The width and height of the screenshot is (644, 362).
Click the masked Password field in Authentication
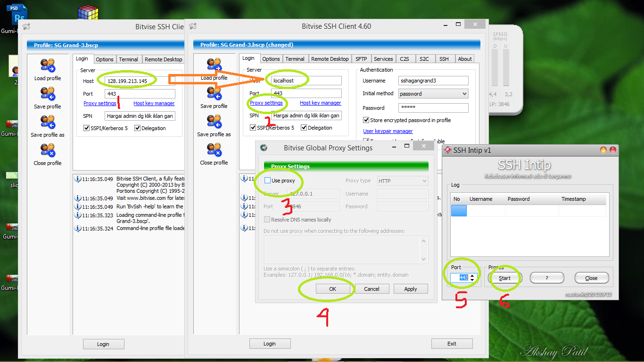433,108
